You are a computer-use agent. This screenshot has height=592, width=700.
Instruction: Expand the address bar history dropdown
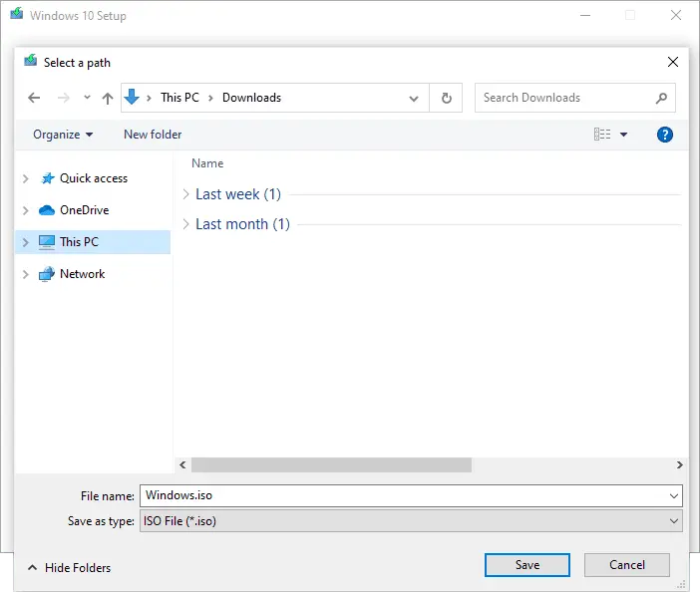tap(414, 98)
